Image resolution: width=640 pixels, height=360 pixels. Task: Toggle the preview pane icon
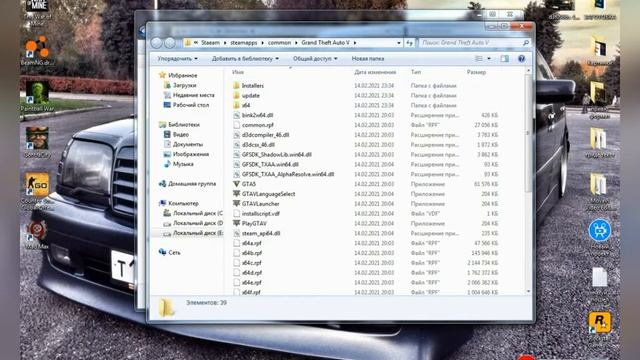point(504,59)
